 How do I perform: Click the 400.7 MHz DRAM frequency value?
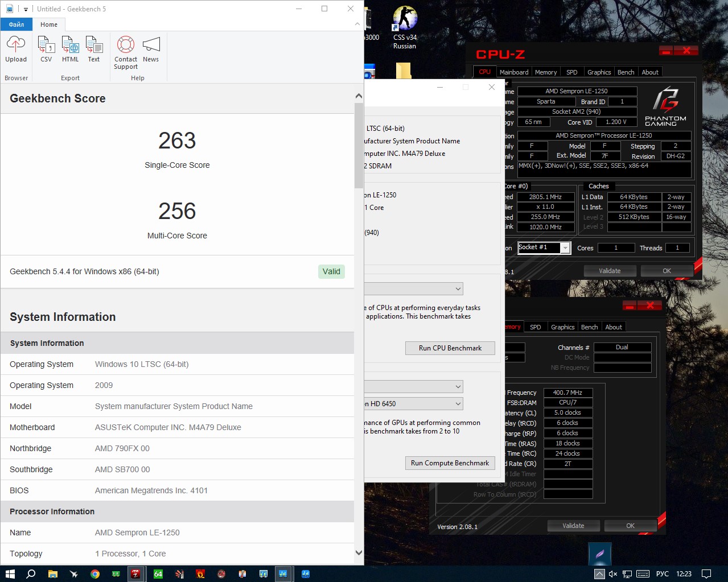(568, 393)
